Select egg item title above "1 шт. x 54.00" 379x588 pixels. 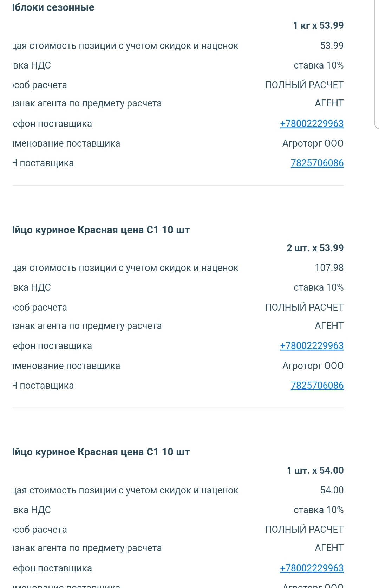(x=101, y=452)
